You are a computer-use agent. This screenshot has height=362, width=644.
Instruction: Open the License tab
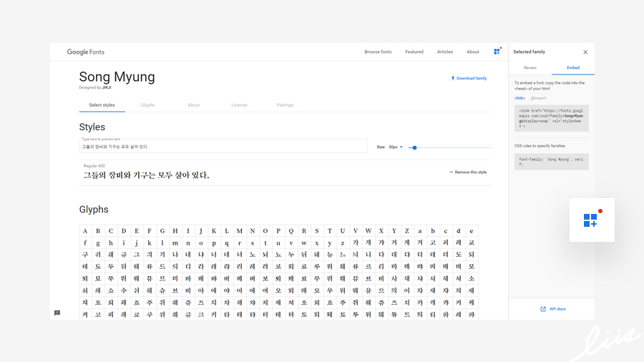click(x=239, y=105)
